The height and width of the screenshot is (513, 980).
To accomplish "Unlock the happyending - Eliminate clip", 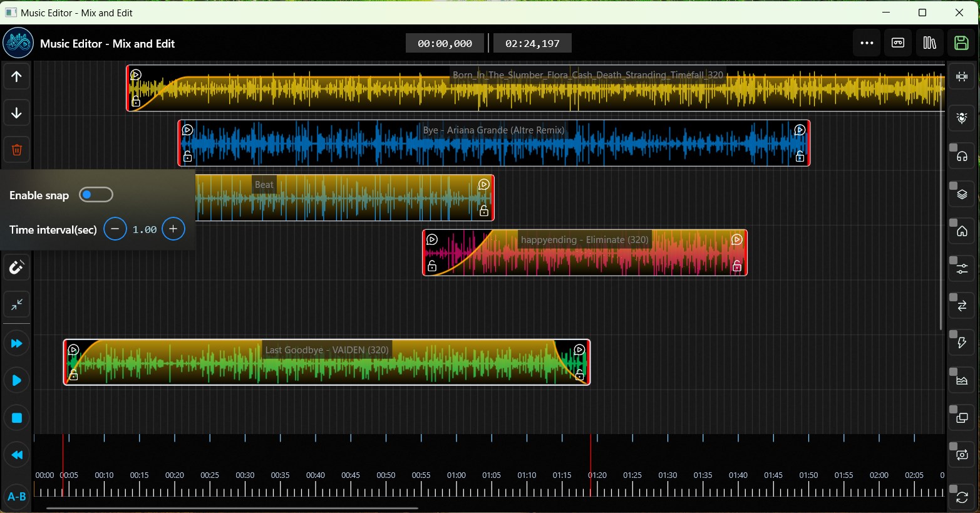I will pyautogui.click(x=432, y=266).
